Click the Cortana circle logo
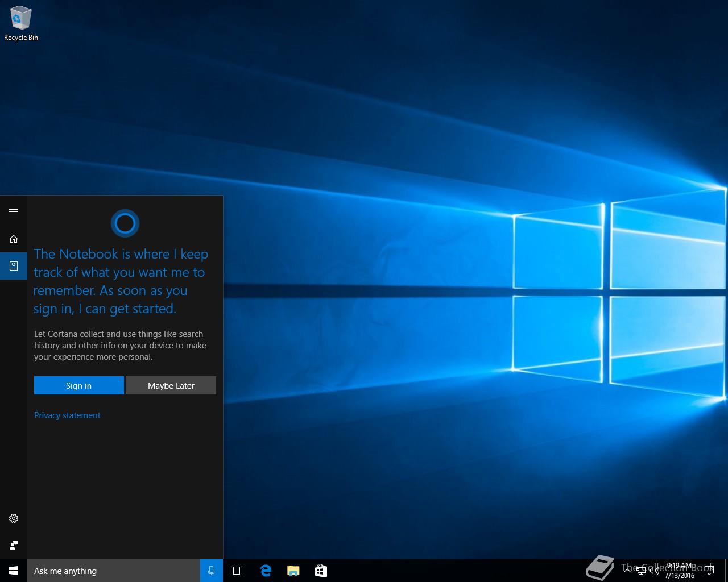Screen dimensions: 728x582 (125, 223)
